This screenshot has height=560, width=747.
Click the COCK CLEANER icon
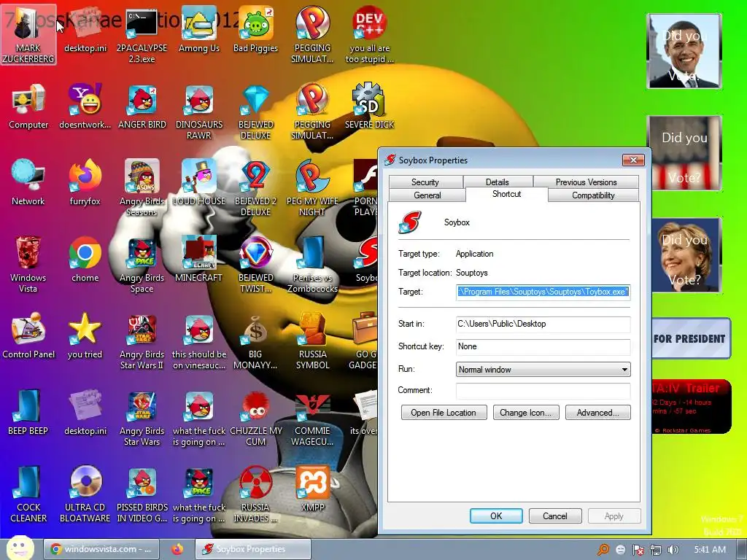click(x=28, y=494)
